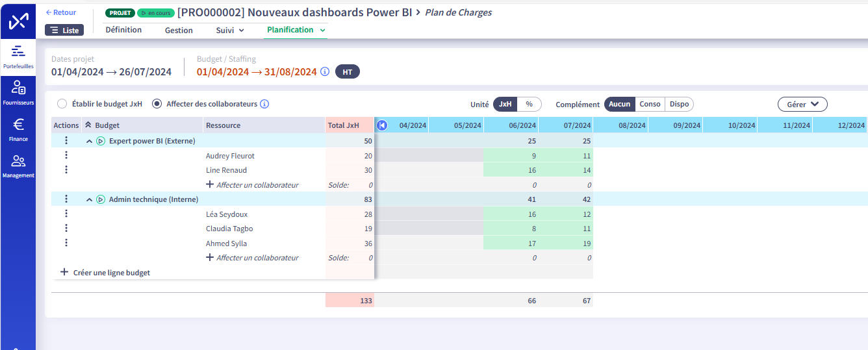The height and width of the screenshot is (350, 868).
Task: Click the 08/2024 month header
Action: [x=620, y=125]
